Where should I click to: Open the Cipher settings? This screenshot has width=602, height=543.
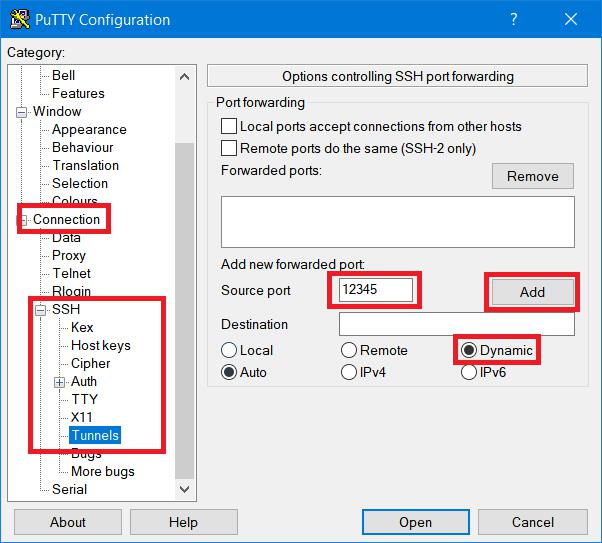pos(91,363)
